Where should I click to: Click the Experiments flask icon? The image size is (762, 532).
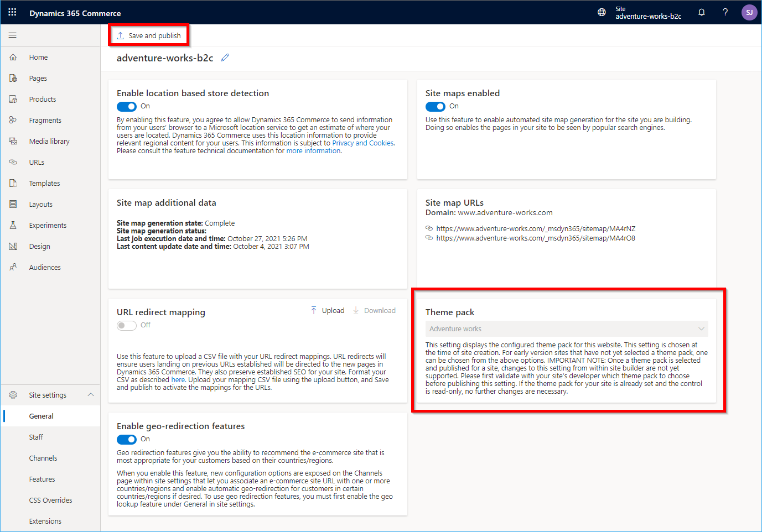(13, 226)
